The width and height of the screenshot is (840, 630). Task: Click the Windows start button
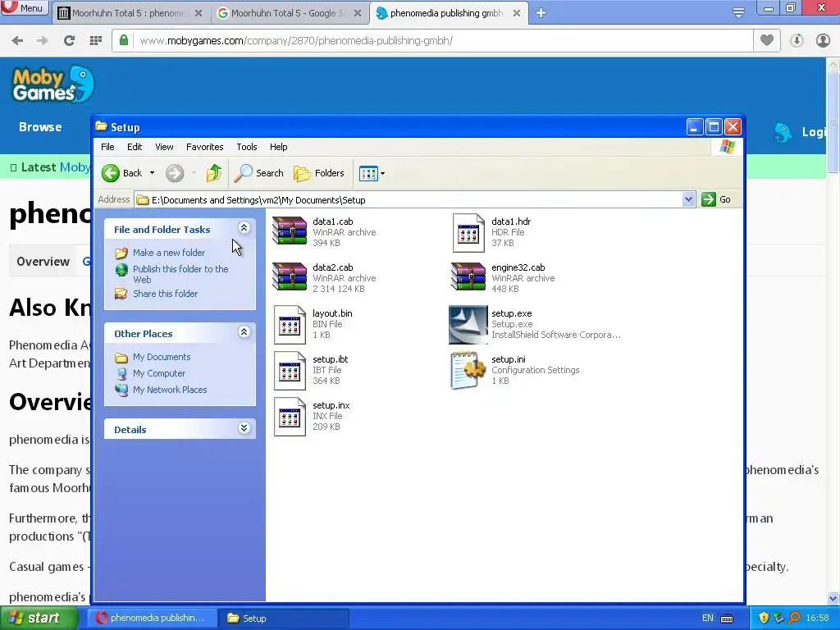pos(39,619)
